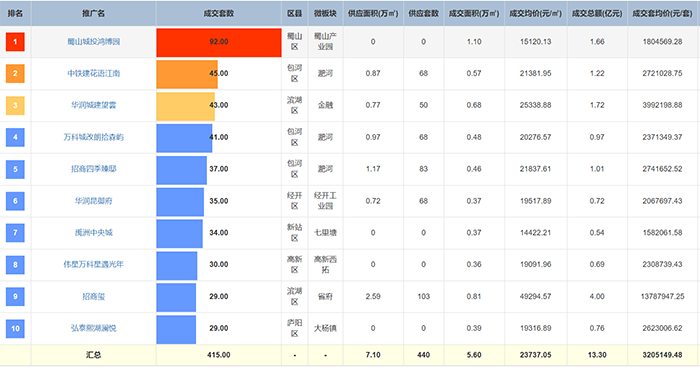Select the 大杨镇 cell
Image resolution: width=700 pixels, height=367 pixels.
click(x=325, y=328)
